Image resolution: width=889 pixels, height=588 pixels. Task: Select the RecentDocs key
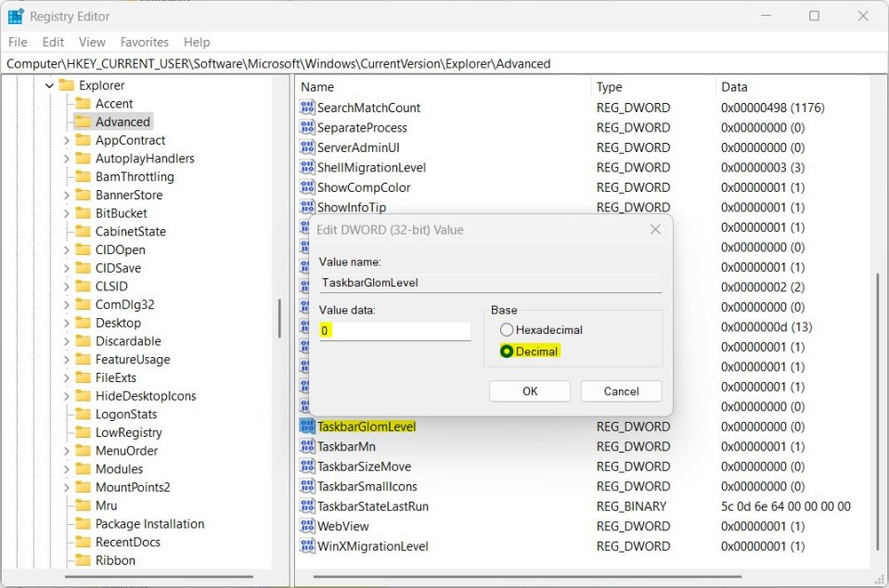coord(127,543)
